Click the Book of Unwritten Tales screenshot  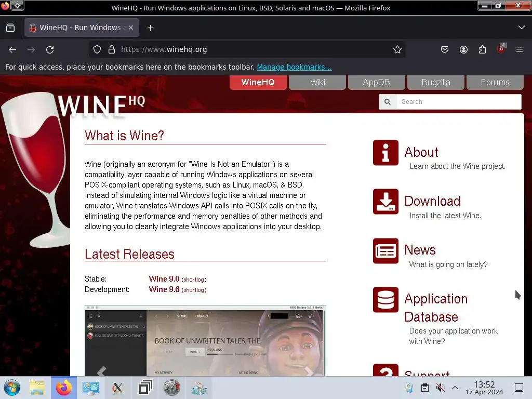tap(205, 341)
